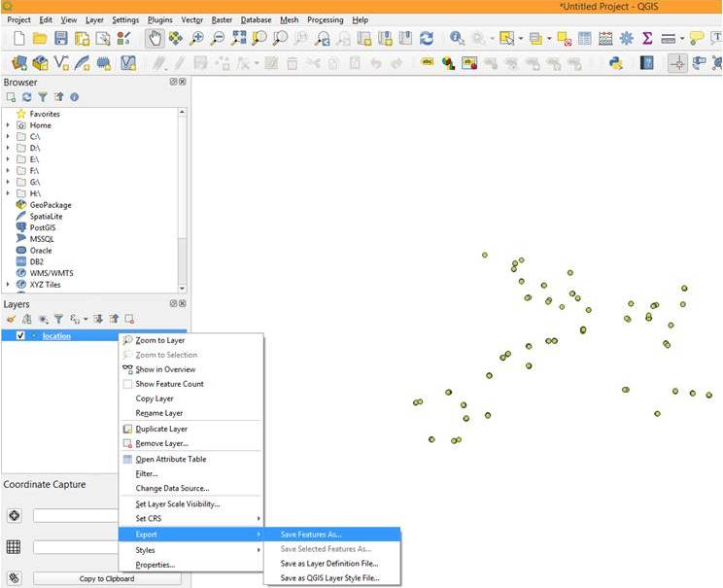Open the Vector menu

tap(191, 19)
